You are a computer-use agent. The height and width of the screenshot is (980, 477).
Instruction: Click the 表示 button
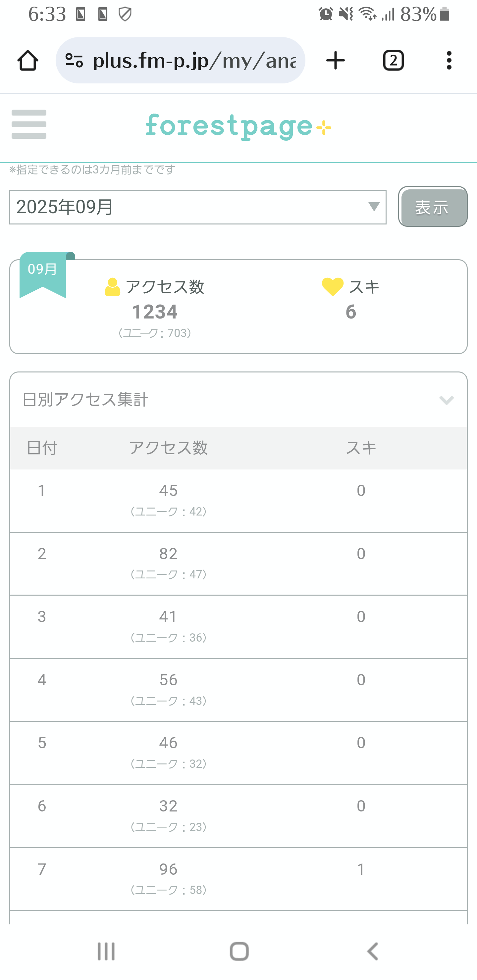tap(433, 207)
